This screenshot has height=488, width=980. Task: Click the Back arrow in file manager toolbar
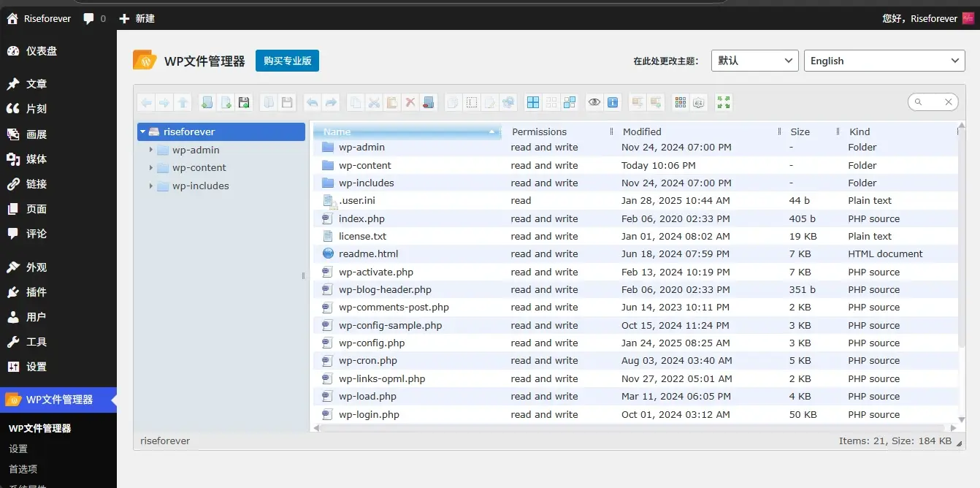146,102
